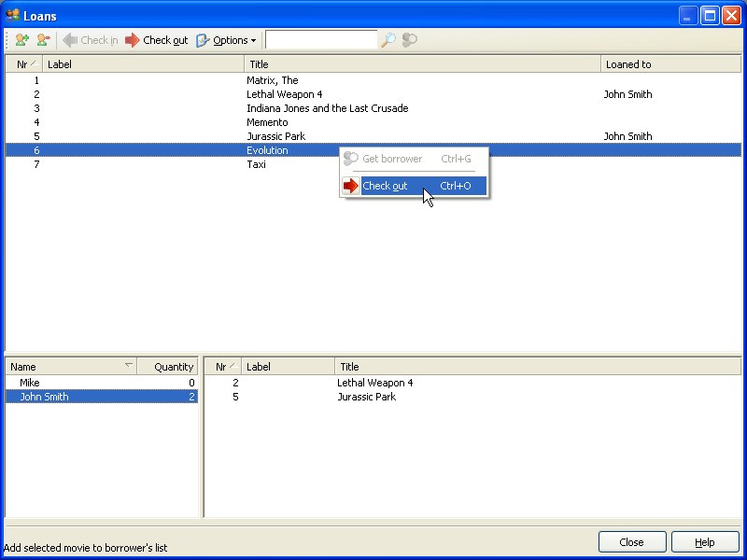Viewport: 747px width, 560px height.
Task: Sort movies by Nr column header
Action: tap(24, 64)
